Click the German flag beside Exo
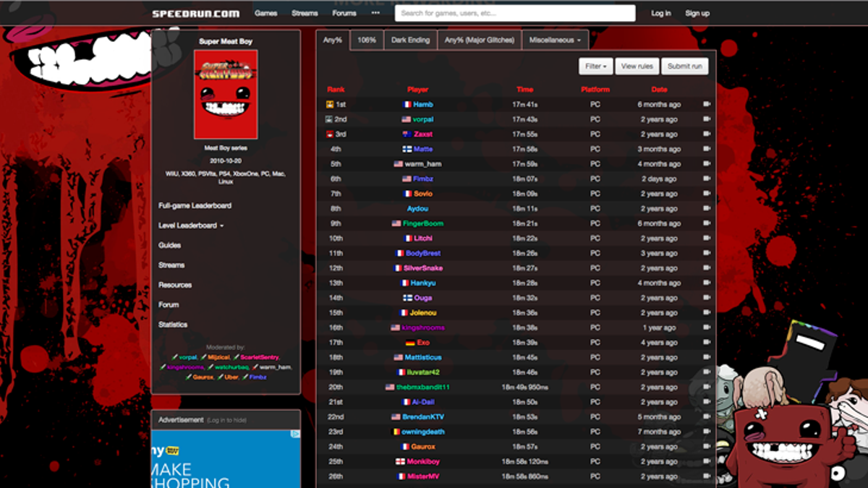Viewport: 868px width, 488px height. coord(410,343)
